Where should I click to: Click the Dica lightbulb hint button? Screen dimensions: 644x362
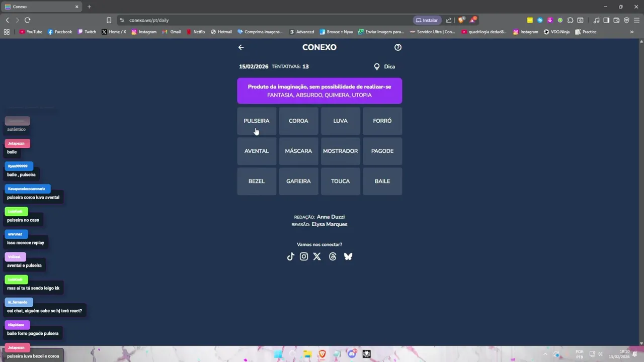(384, 66)
